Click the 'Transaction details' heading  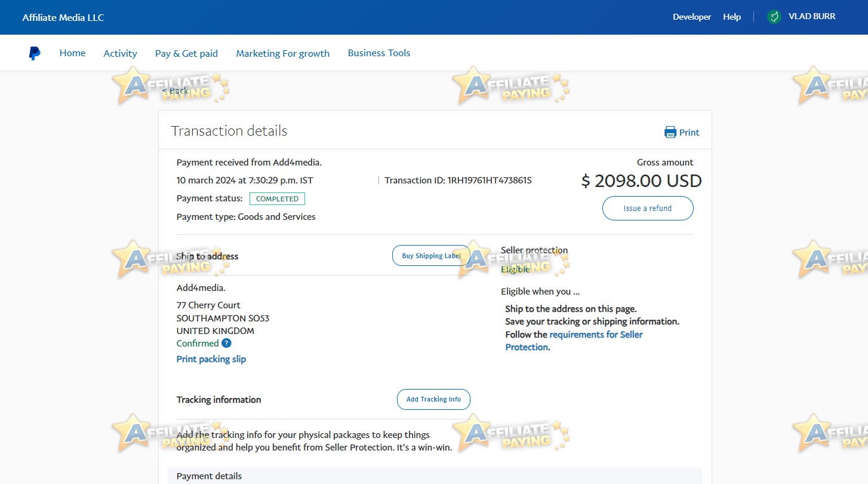[x=229, y=131]
